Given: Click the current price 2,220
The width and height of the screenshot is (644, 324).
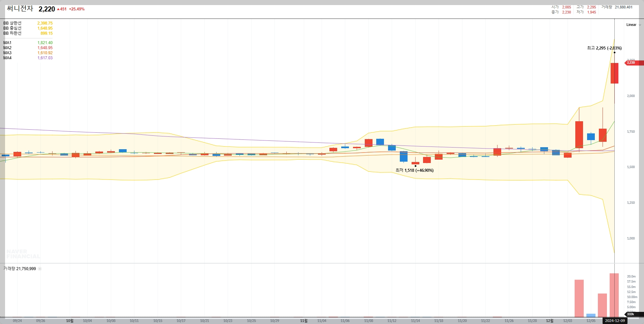Looking at the screenshot, I should click(x=47, y=9).
